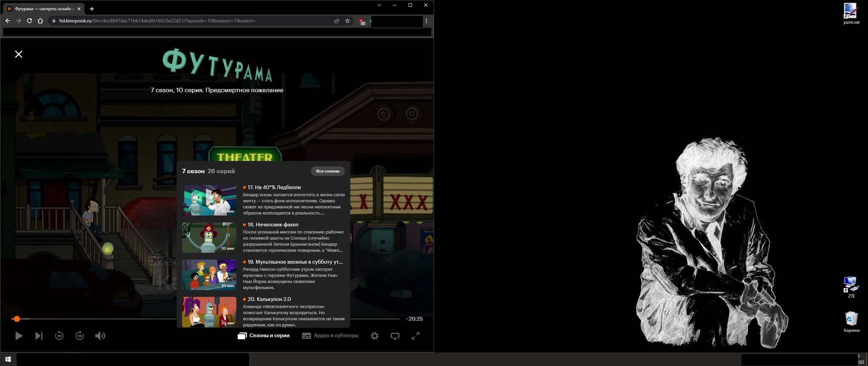Open episode 18 Bender fireman thumbnail
Viewport: 868px width, 366px height.
[209, 238]
